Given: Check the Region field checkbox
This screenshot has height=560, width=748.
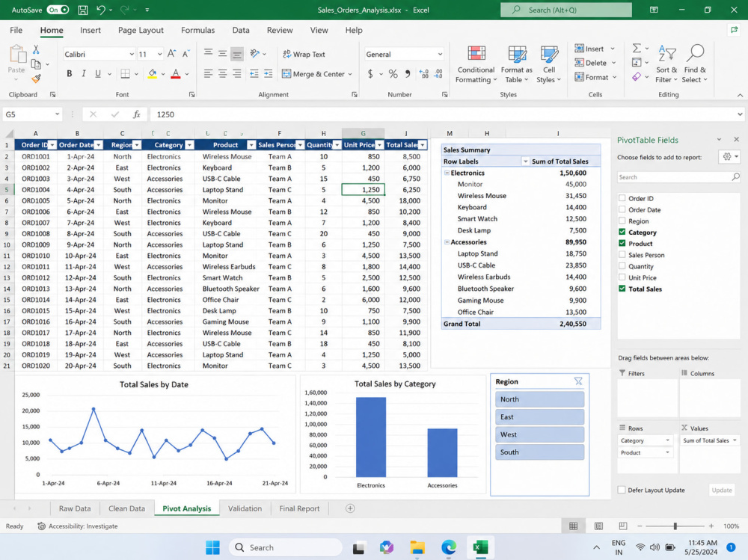Looking at the screenshot, I should 622,221.
